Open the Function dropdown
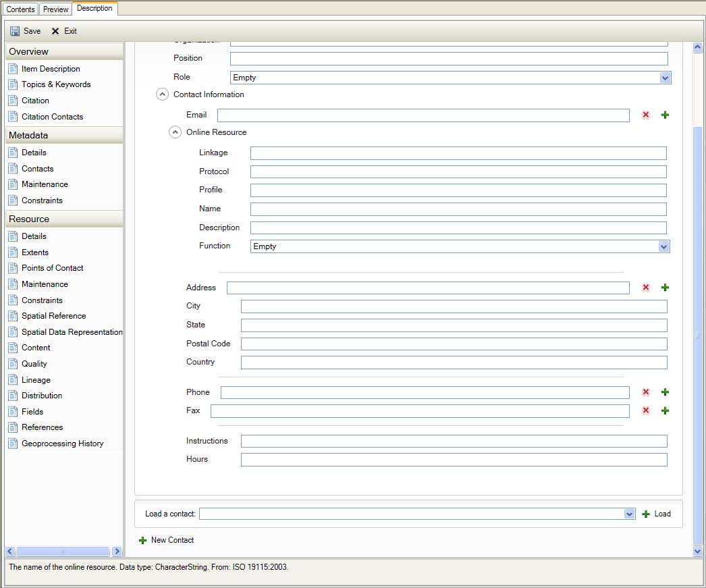Image resolution: width=706 pixels, height=588 pixels. pos(664,246)
